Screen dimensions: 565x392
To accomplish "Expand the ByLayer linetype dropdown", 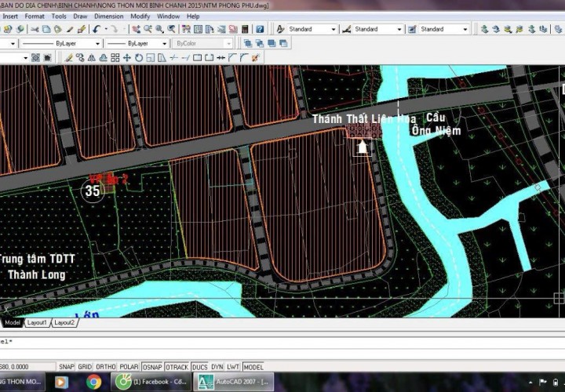I will [97, 44].
